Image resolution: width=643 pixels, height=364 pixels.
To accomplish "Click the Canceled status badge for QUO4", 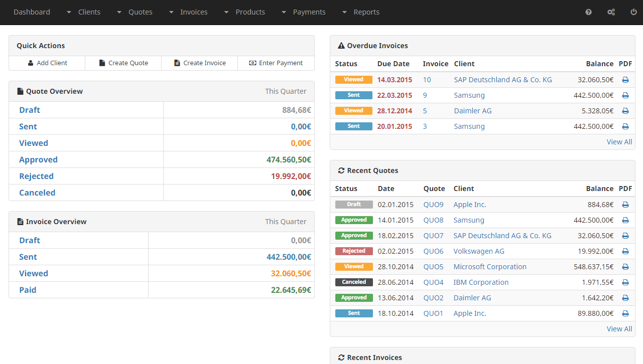I will 354,282.
